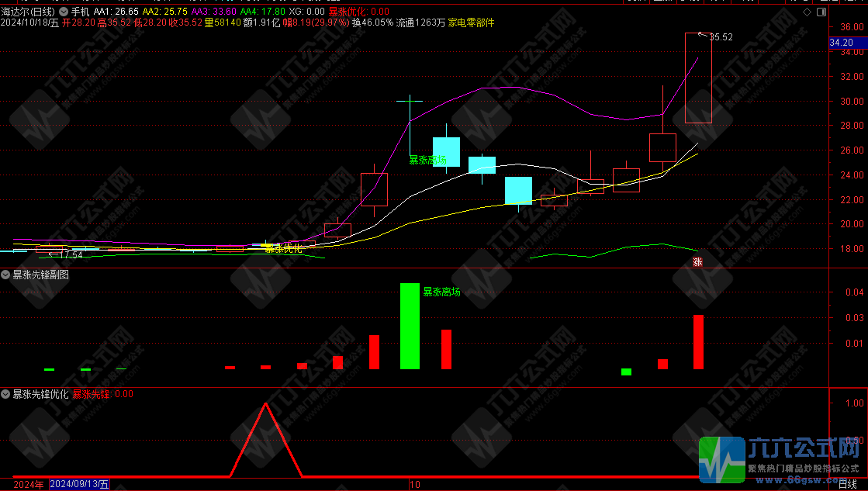Open the dropdown arrow beside 海达尔(日线)

[63, 12]
